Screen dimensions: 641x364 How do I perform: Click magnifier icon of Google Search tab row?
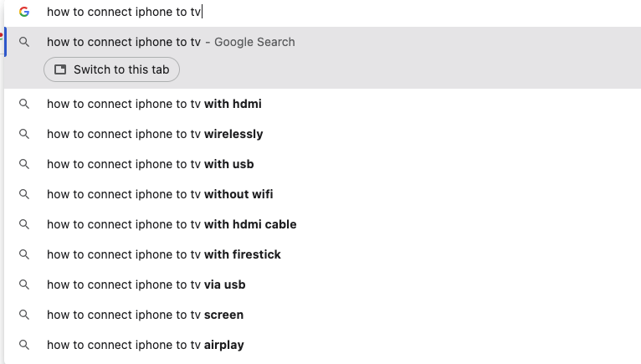[x=24, y=42]
